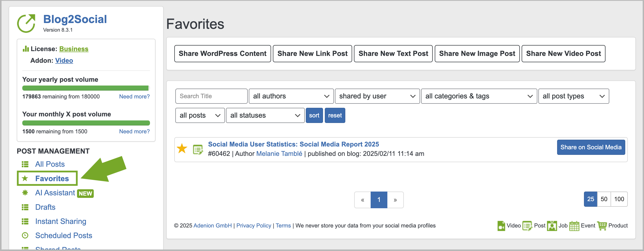Open Adenion GmbH footer link

[213, 225]
